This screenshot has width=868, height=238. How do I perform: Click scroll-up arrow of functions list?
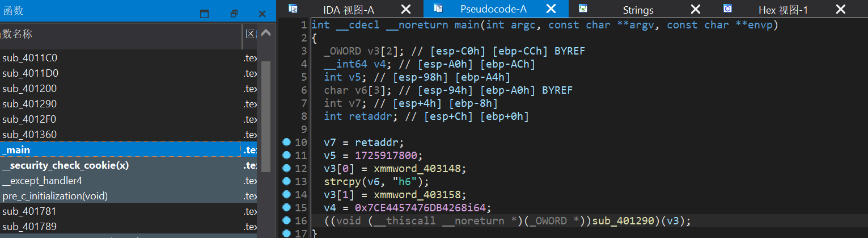tap(265, 34)
